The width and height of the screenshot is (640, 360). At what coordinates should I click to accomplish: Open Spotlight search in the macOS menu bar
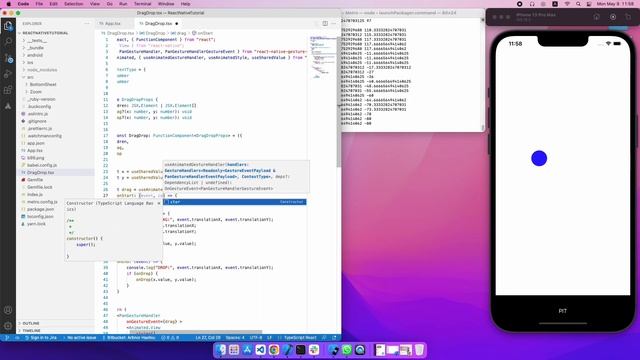[578, 4]
